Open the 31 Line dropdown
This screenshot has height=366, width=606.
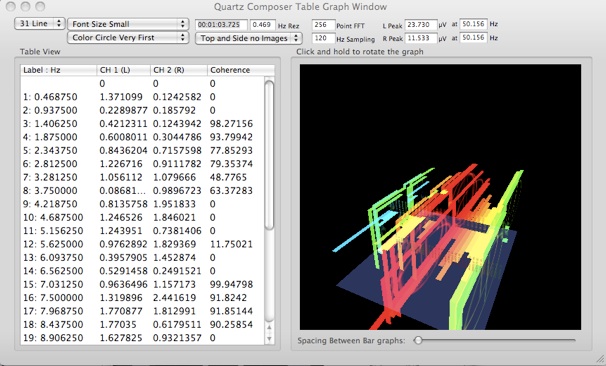39,24
